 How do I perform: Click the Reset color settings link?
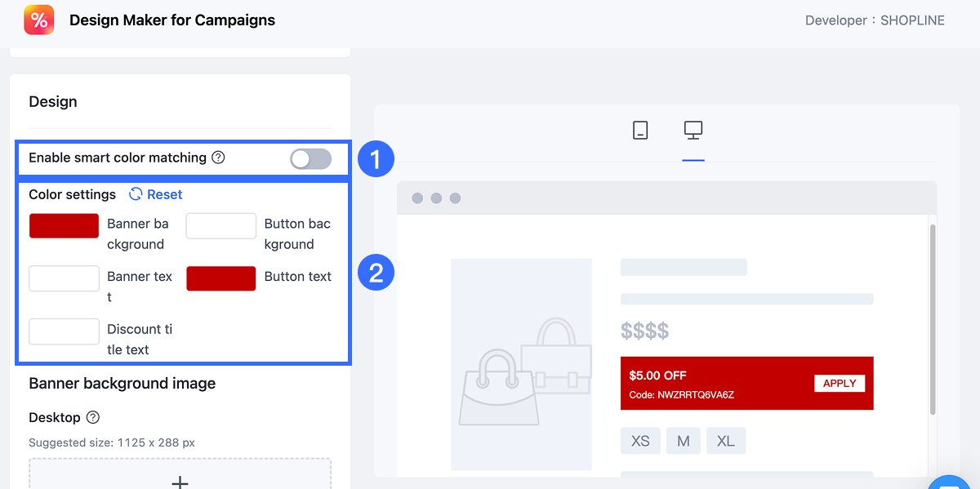pyautogui.click(x=164, y=194)
